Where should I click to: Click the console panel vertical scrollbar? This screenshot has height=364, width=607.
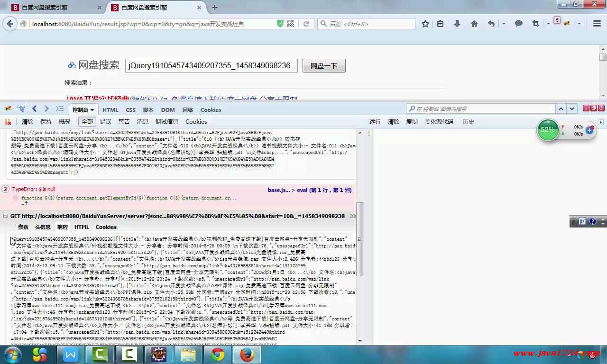click(x=360, y=239)
